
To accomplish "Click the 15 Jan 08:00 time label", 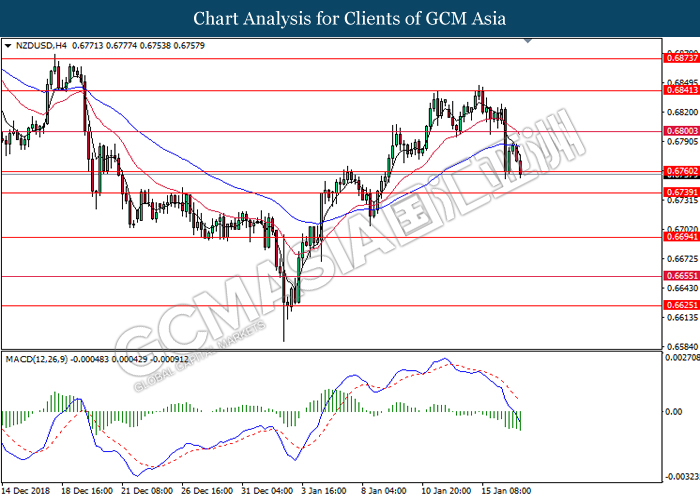I will [506, 491].
